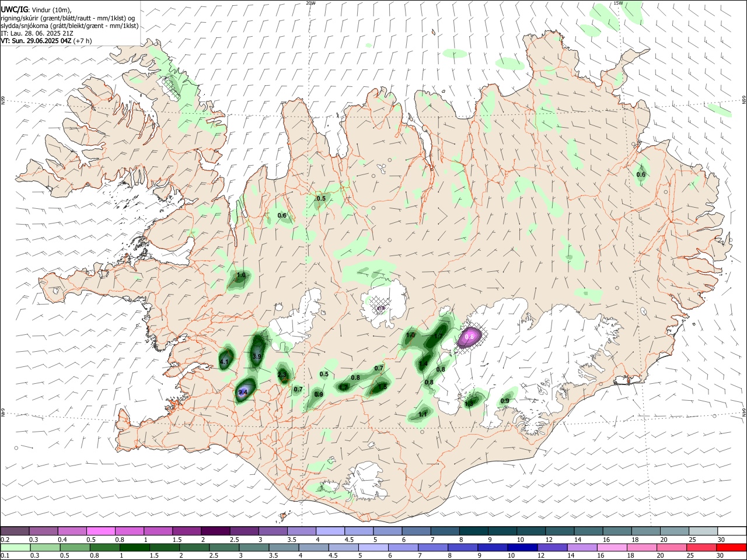Click the 1.5 precipitation value on the map
Image resolution: width=747 pixels, height=560 pixels.
tap(383, 386)
